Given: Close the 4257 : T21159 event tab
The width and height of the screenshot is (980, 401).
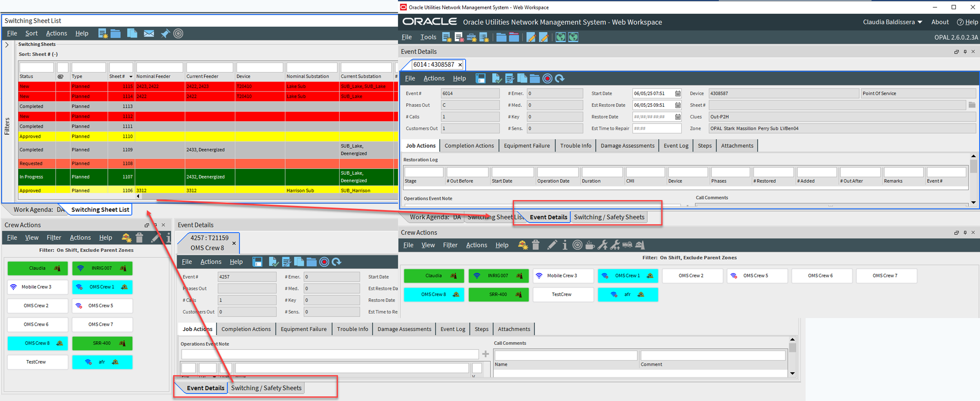Looking at the screenshot, I should pyautogui.click(x=234, y=243).
